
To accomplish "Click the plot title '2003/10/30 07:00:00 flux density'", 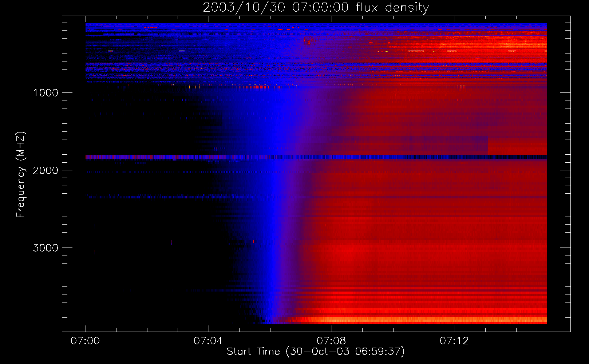I will click(x=316, y=8).
